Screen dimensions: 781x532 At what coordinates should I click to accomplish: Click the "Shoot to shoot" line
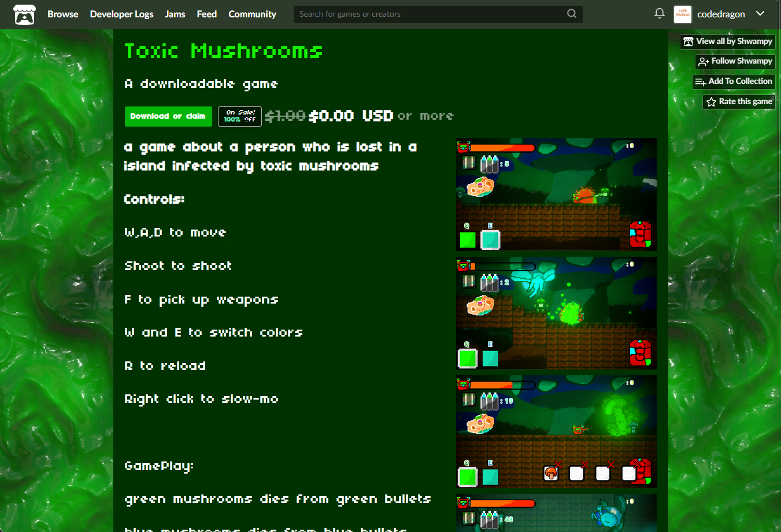coord(178,266)
